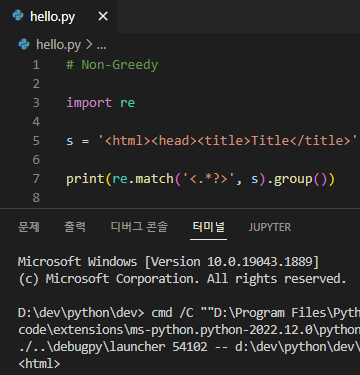
Task: Click hello.py in the breadcrumb path
Action: 58,44
